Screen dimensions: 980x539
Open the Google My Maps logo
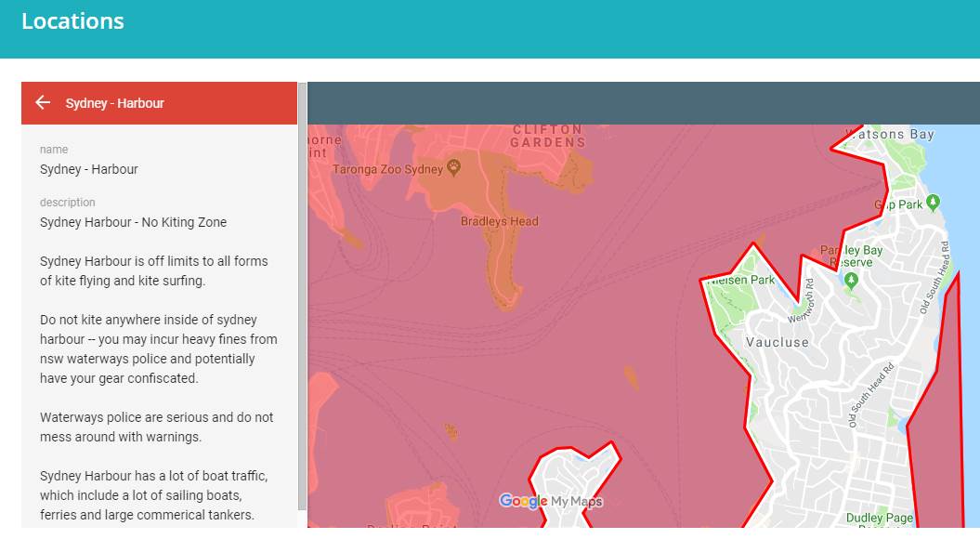tap(550, 501)
